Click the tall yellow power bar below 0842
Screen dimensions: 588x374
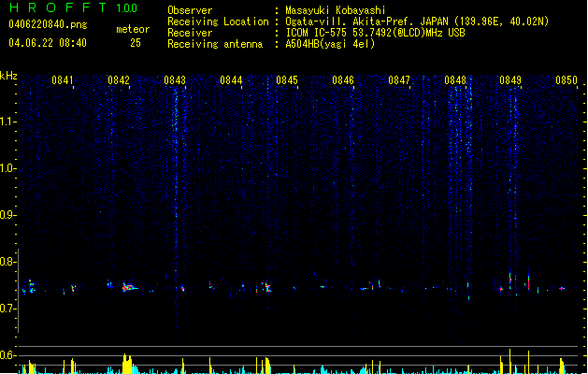[x=127, y=364]
